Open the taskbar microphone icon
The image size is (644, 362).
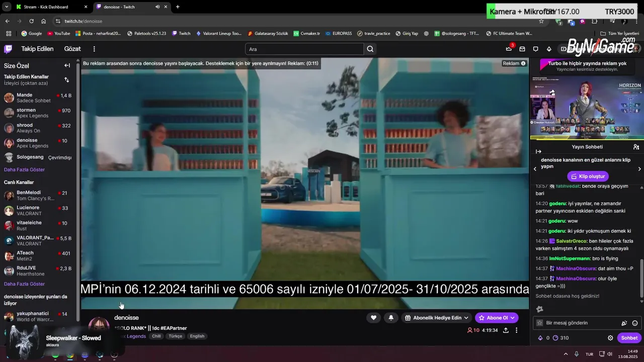pos(577,354)
